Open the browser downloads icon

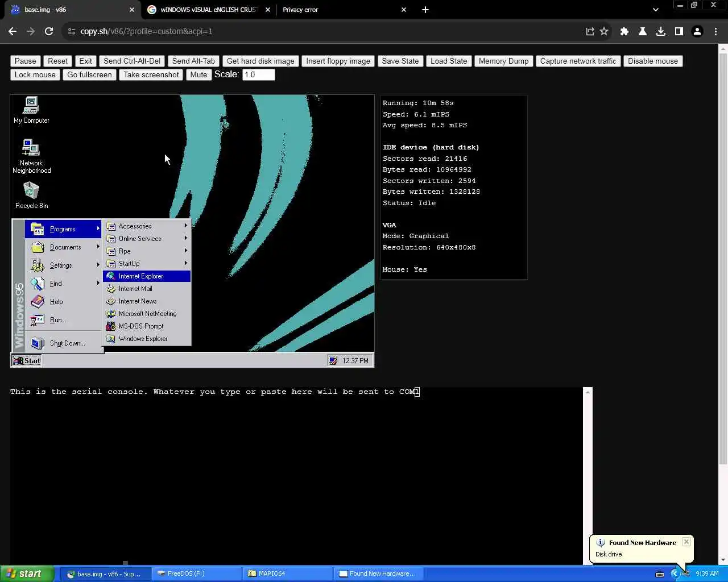(x=661, y=31)
